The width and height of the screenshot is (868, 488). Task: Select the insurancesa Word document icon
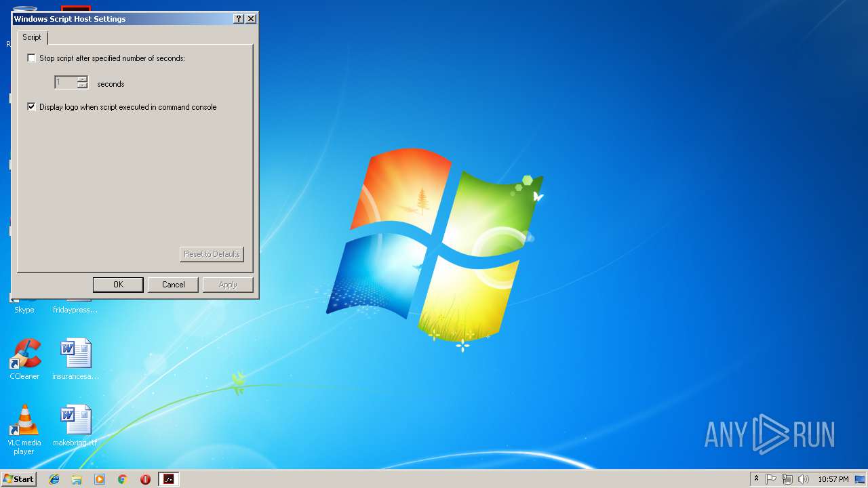click(75, 359)
